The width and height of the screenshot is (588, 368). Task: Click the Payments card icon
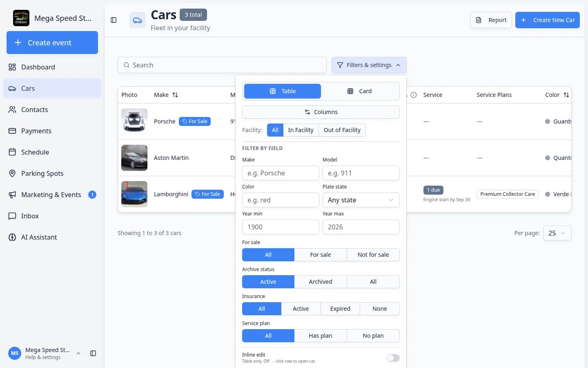coord(12,131)
